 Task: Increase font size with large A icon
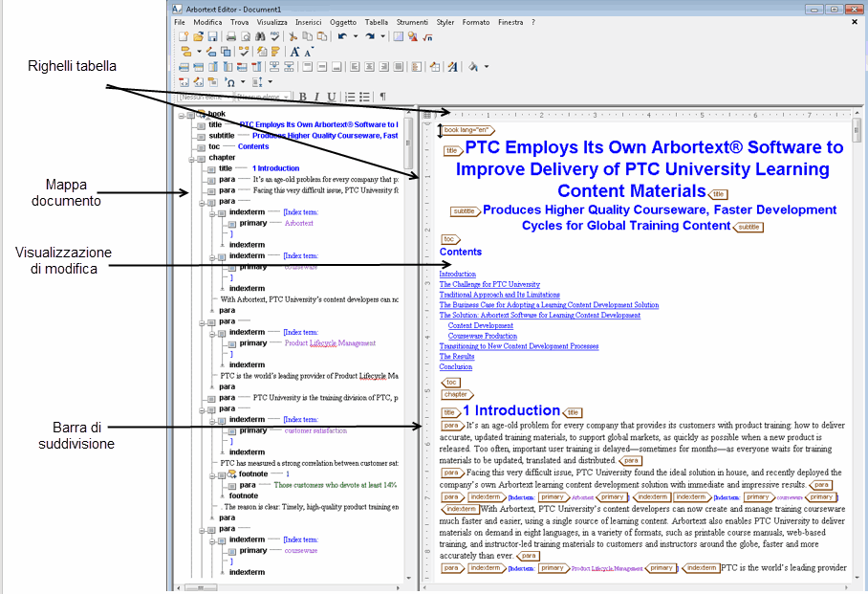point(294,52)
